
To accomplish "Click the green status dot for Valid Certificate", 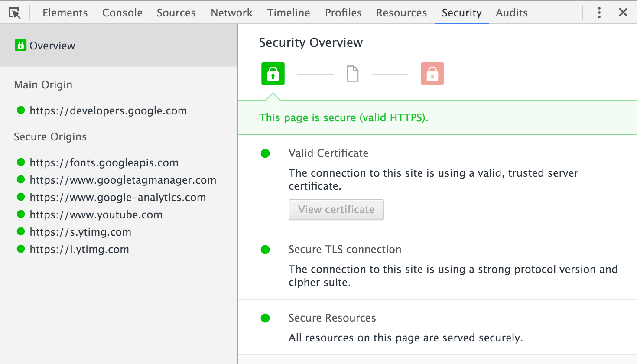I will 265,153.
